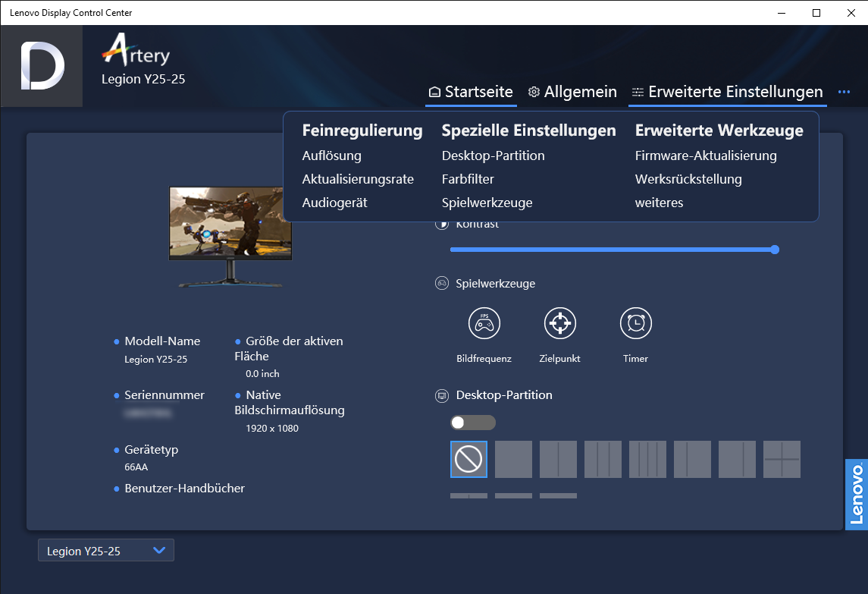Select the narrow-left wide-right partition layout

[x=693, y=460]
